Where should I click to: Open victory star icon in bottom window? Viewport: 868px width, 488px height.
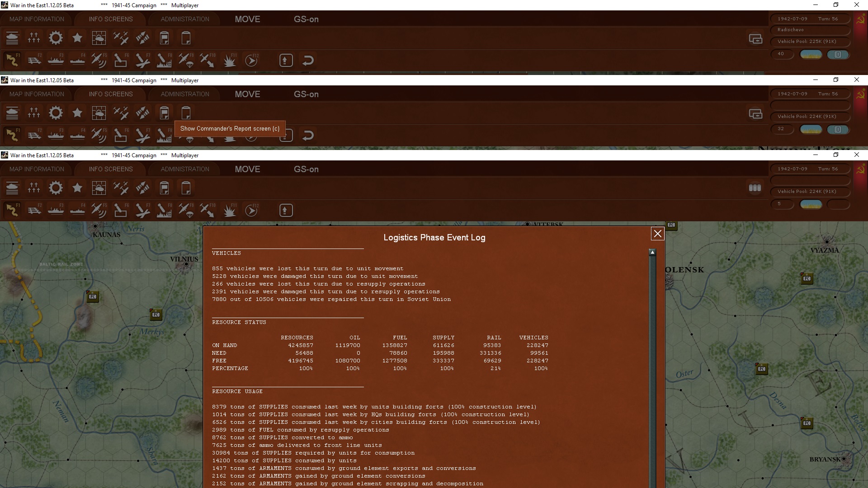pyautogui.click(x=77, y=188)
